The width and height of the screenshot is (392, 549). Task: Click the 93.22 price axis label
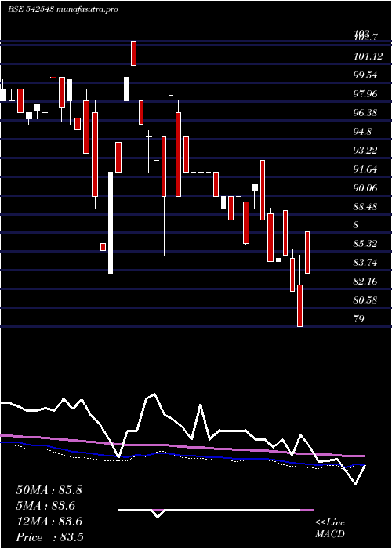coord(365,151)
